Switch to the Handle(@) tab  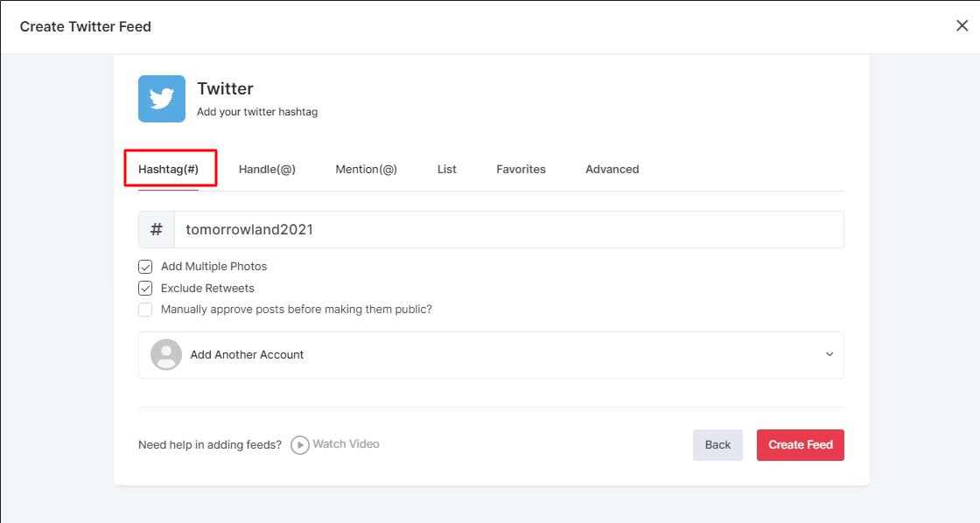pos(267,170)
